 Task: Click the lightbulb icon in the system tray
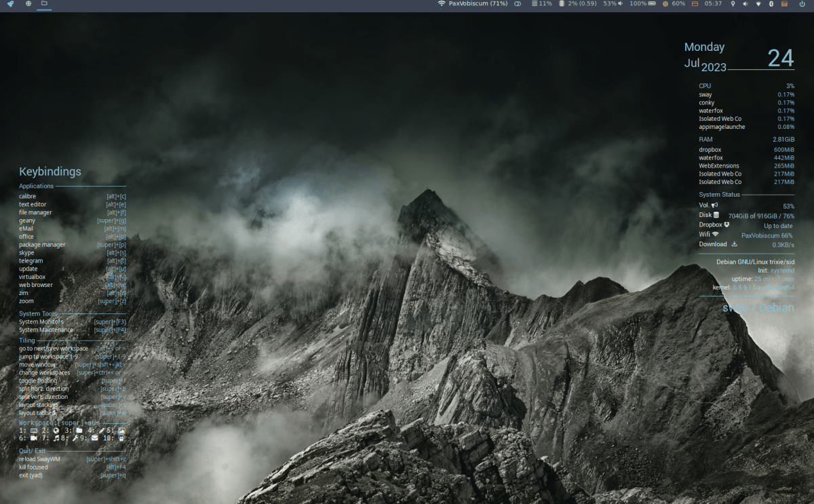pyautogui.click(x=732, y=4)
